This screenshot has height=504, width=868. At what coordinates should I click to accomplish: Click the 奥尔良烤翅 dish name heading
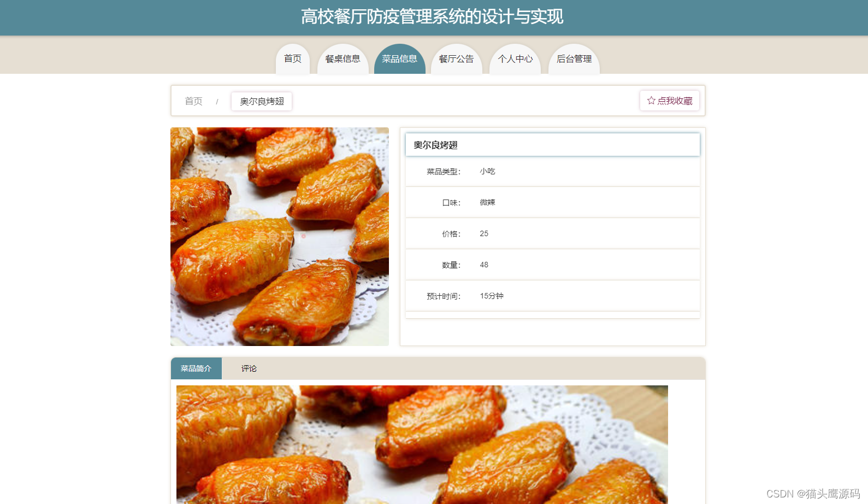point(435,145)
